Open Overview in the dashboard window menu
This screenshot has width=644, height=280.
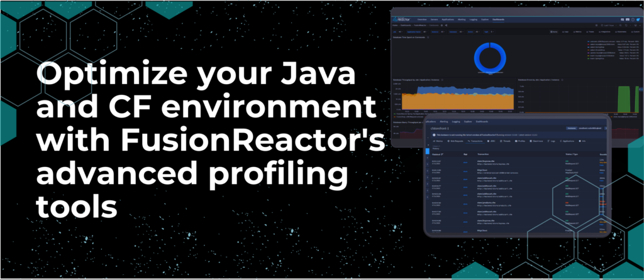(422, 19)
